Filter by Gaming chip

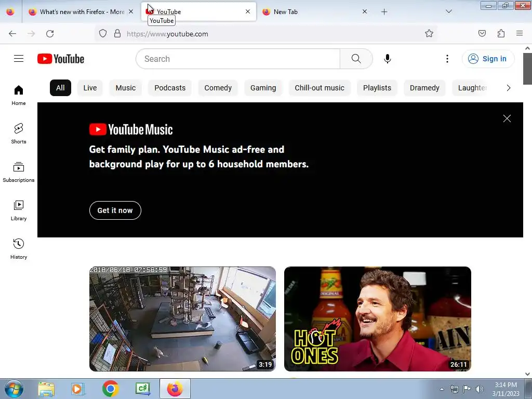pyautogui.click(x=263, y=88)
